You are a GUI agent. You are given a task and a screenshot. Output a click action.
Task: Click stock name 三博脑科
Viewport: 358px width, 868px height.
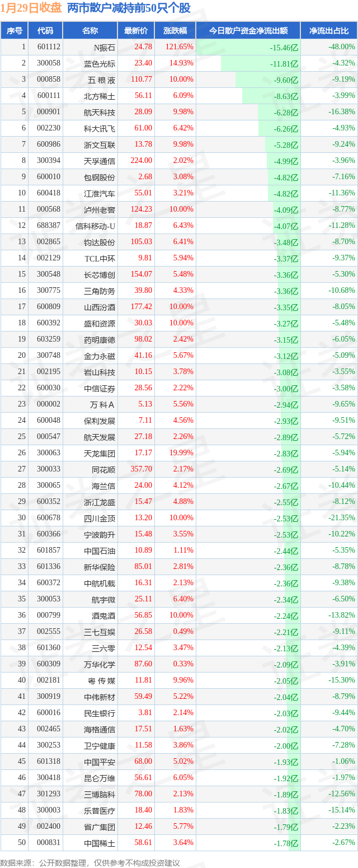pos(100,794)
